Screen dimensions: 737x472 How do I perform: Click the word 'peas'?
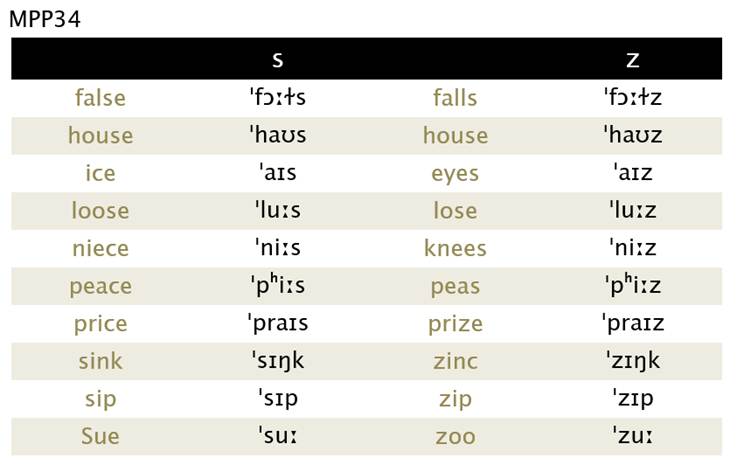pos(455,287)
